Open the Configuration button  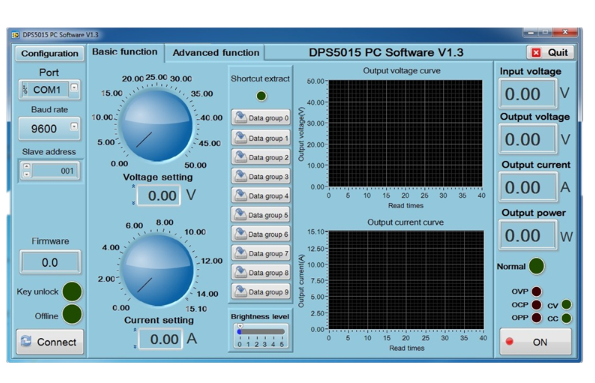tap(50, 54)
